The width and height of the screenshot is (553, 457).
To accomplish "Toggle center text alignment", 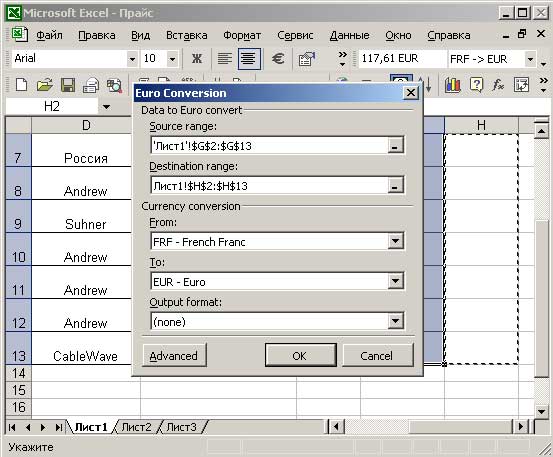I will (x=249, y=59).
